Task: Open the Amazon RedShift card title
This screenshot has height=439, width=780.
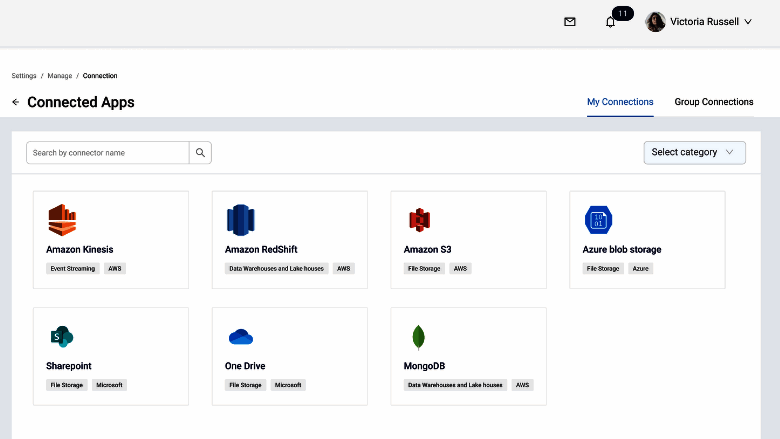Action: click(x=261, y=250)
